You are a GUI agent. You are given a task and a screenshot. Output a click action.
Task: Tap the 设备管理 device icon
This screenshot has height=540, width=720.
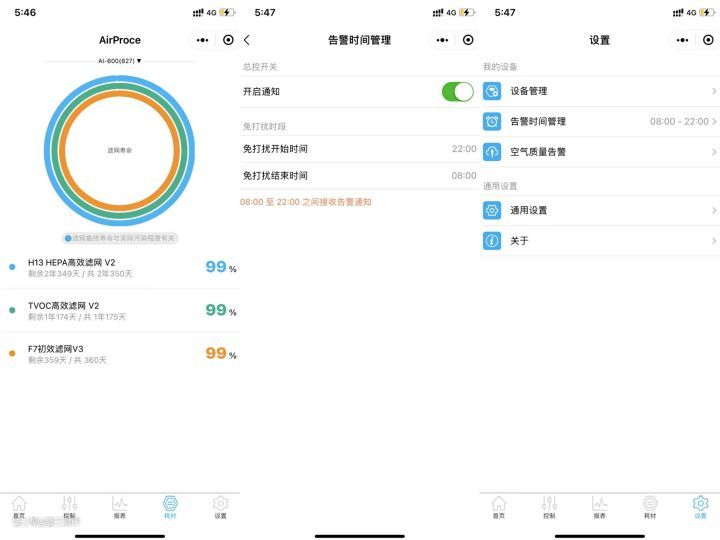[492, 91]
